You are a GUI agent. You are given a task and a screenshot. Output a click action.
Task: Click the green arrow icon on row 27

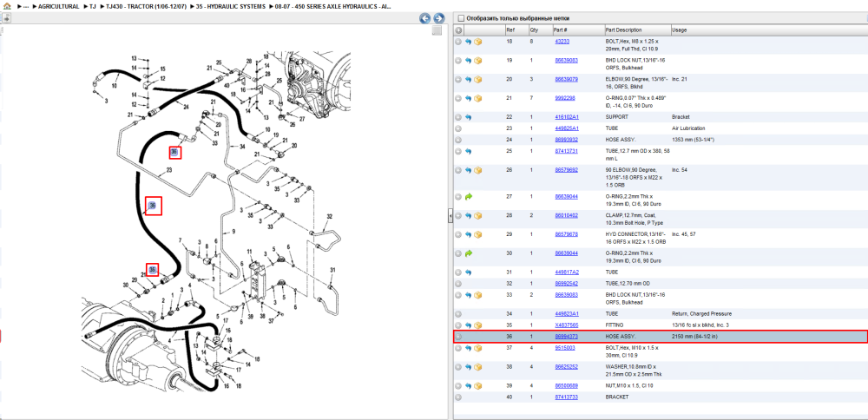468,196
